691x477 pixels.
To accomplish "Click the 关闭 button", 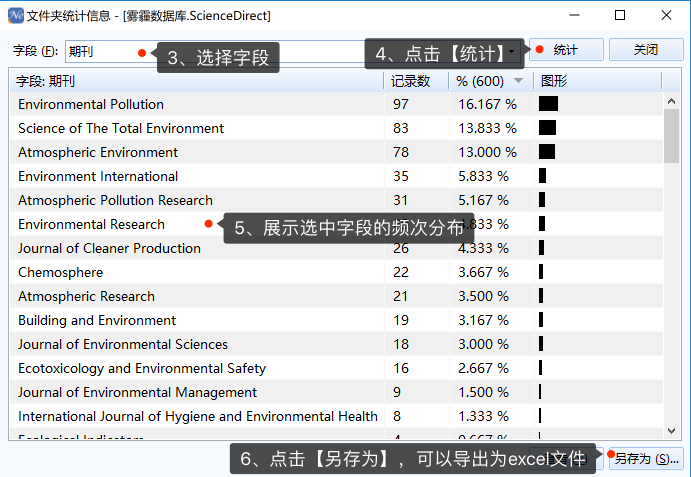I will [x=646, y=50].
